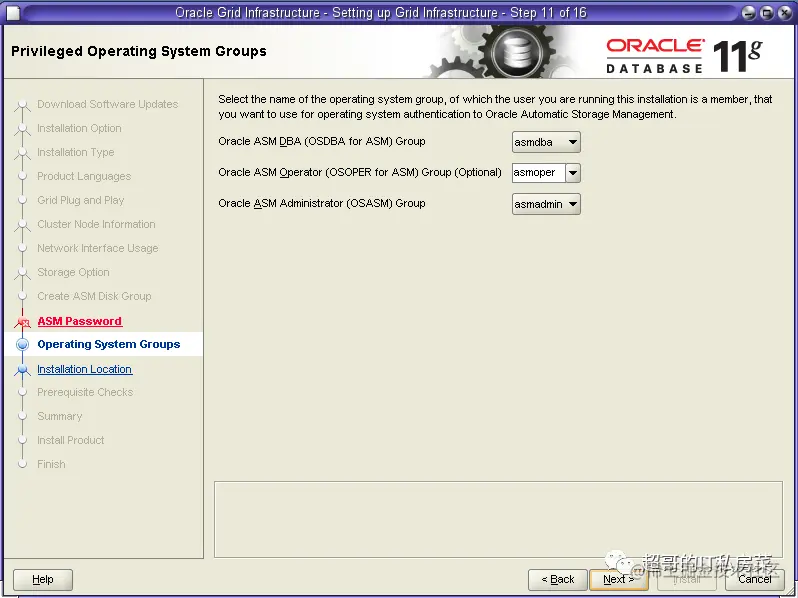798x598 pixels.
Task: Click the Network Interface Usage step
Action: [97, 248]
